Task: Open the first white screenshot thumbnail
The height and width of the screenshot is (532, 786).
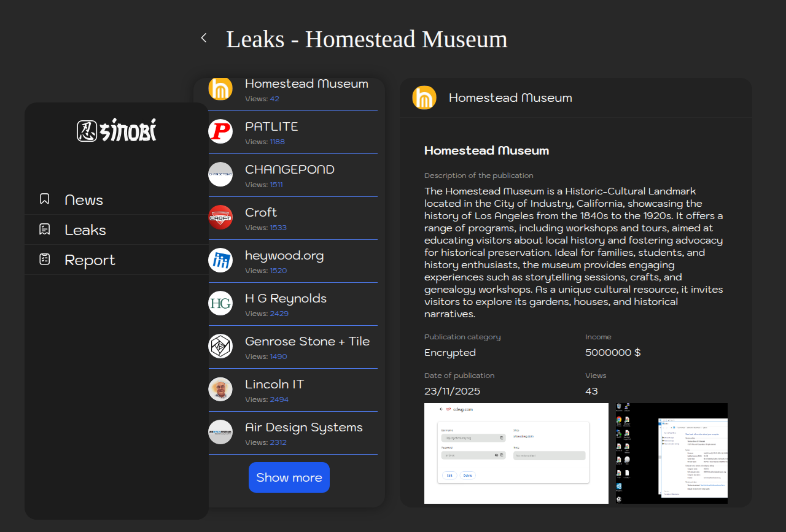Action: [516, 453]
